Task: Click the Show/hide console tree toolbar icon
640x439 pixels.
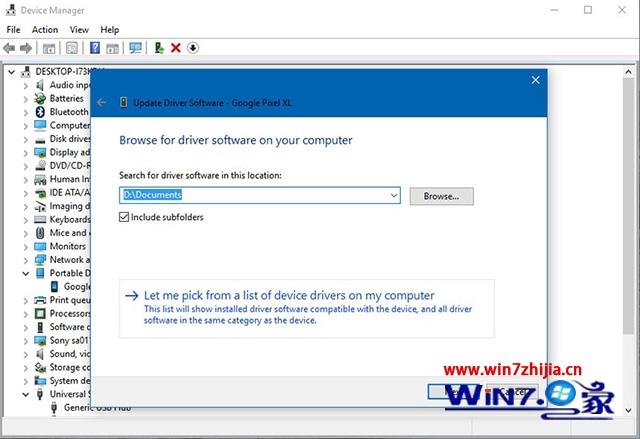Action: point(49,49)
